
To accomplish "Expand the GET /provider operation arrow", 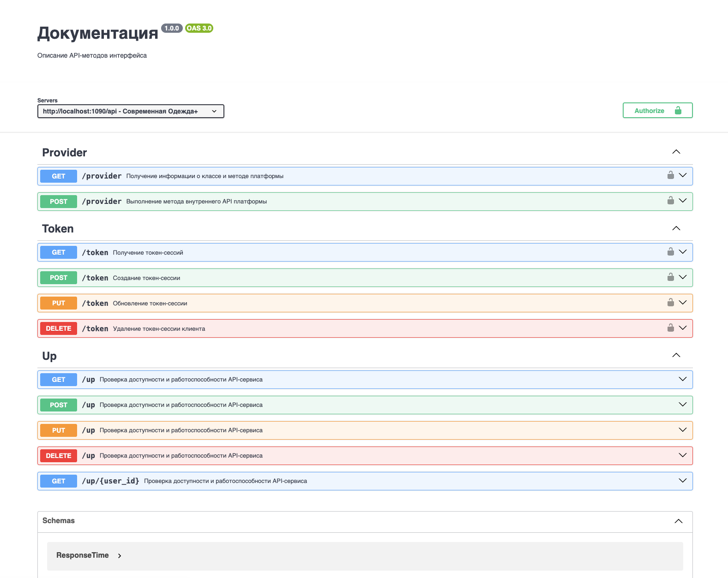I will click(683, 175).
